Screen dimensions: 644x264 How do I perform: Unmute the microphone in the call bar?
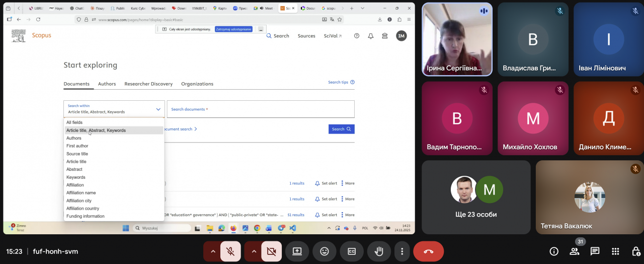(230, 251)
